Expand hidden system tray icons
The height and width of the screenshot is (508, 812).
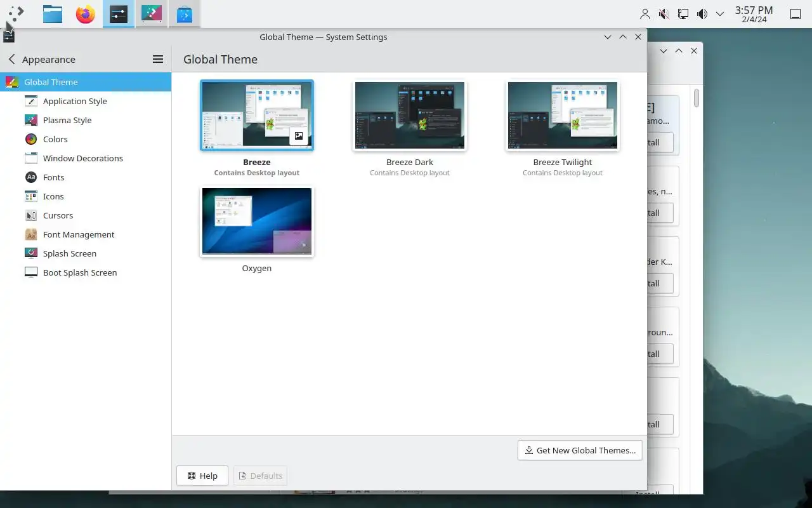click(720, 13)
